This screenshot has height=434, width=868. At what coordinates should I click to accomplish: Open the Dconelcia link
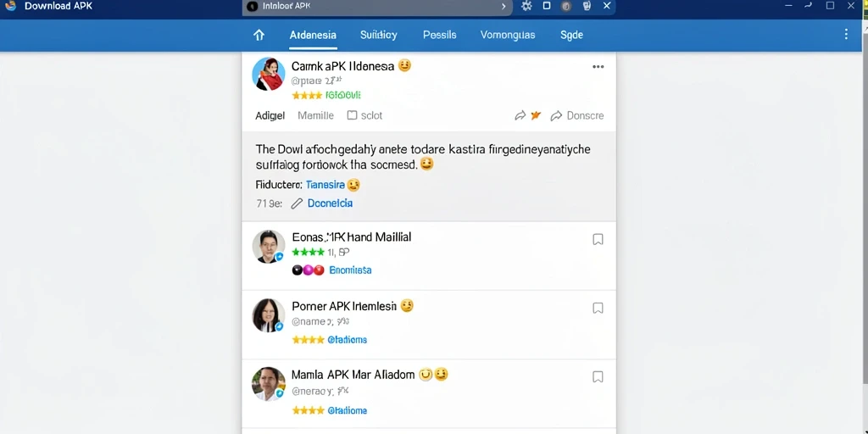330,203
